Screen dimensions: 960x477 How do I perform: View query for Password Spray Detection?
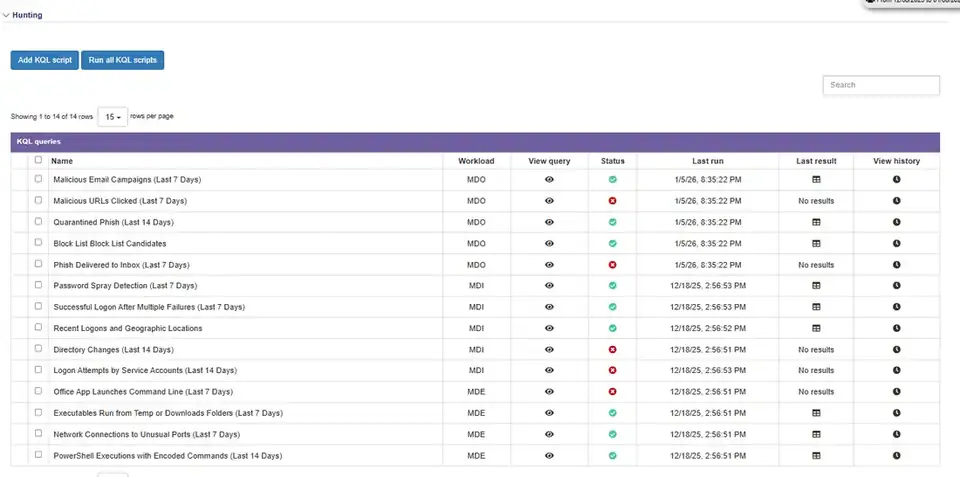(x=549, y=285)
